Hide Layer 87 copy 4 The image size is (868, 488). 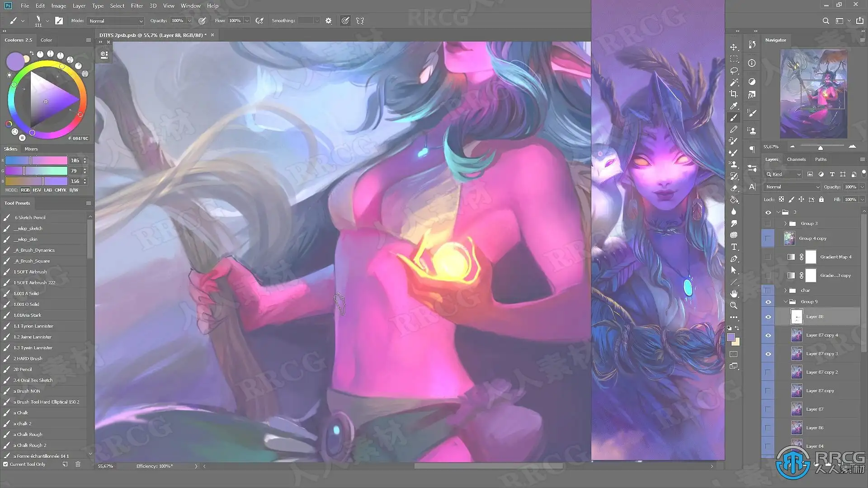click(x=768, y=335)
